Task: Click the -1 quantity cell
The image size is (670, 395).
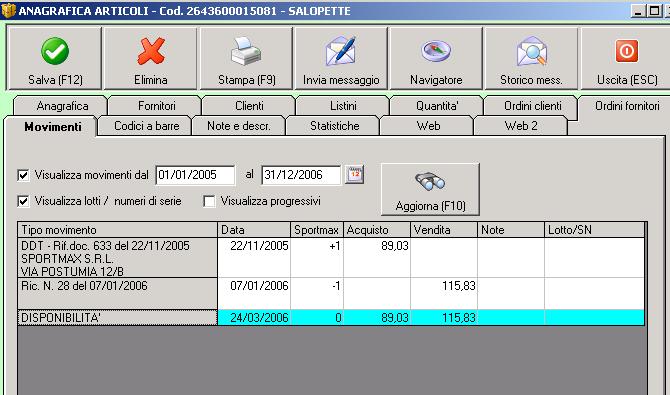Action: (x=317, y=294)
